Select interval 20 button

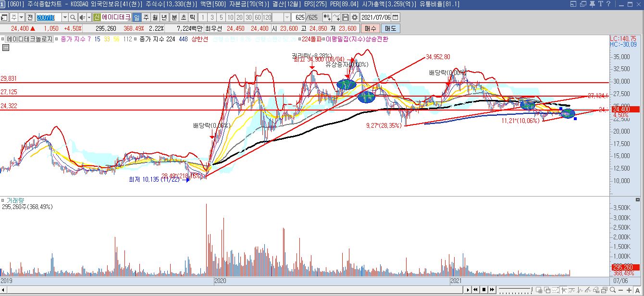coord(239,17)
